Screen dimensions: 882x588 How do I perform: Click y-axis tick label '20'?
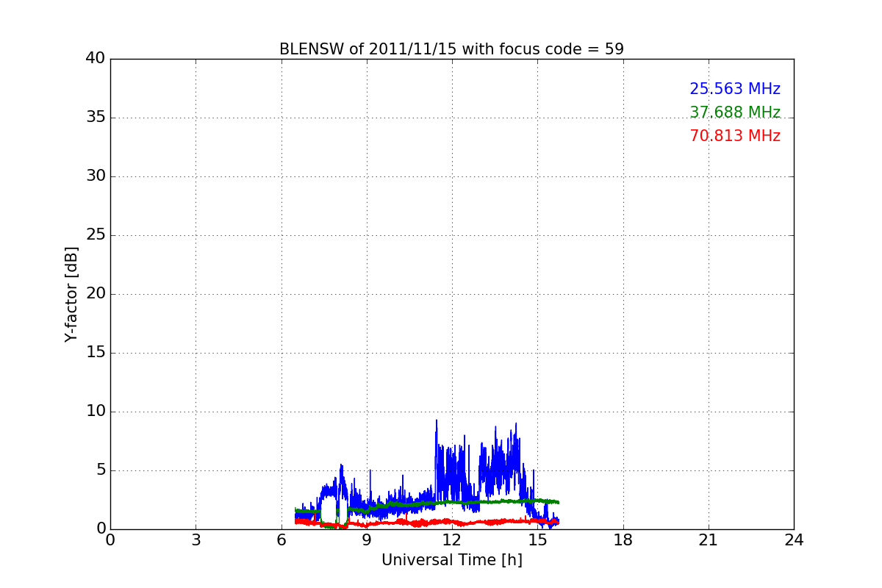(x=96, y=293)
